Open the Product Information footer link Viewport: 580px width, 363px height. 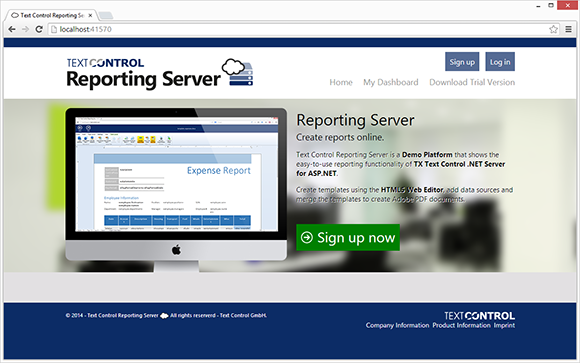(x=461, y=325)
